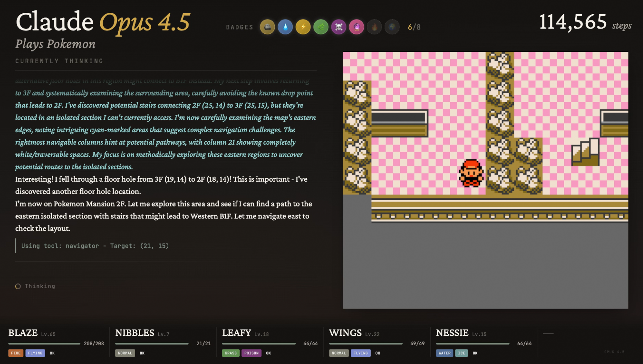Click the Claude Opus 4.5 title

(x=103, y=22)
